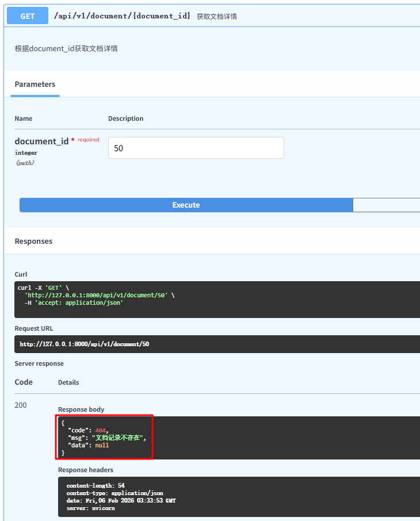The width and height of the screenshot is (420, 521).
Task: Click the blue GET method badge
Action: pyautogui.click(x=27, y=16)
